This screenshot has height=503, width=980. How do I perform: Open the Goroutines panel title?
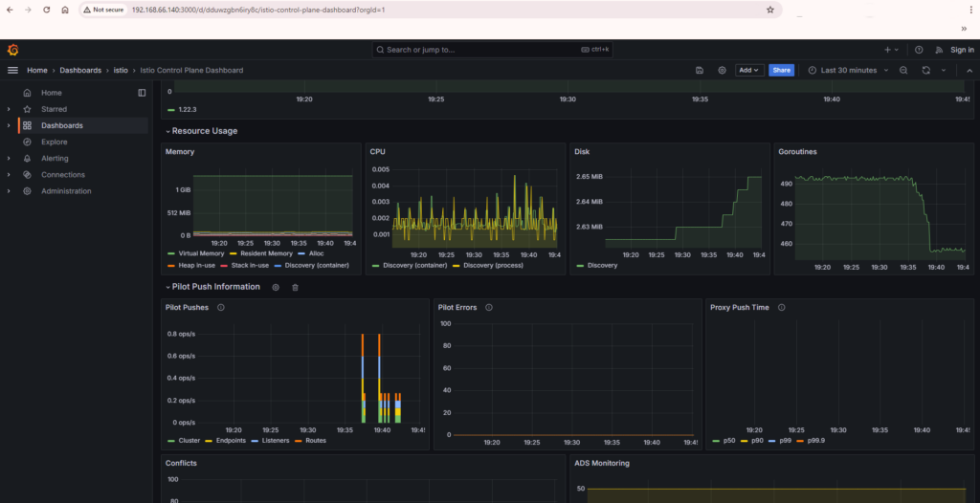(797, 152)
